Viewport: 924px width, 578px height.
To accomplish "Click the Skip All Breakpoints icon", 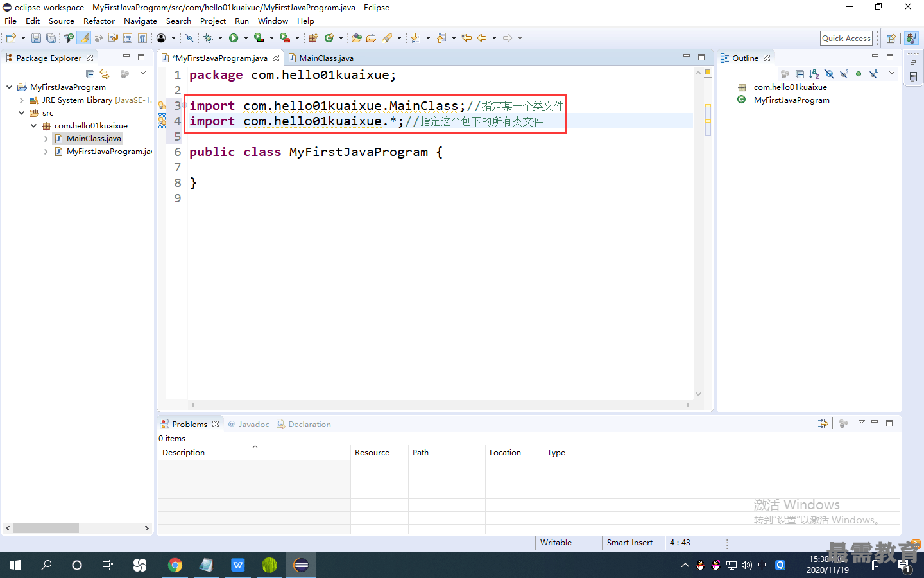I will click(x=189, y=38).
